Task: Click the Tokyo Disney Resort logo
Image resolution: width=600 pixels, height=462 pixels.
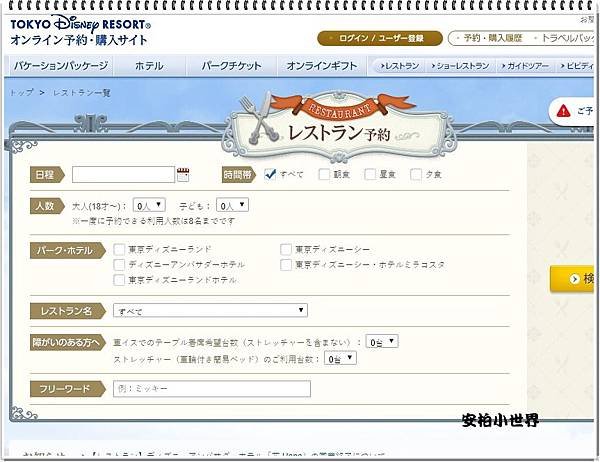Action: click(80, 24)
